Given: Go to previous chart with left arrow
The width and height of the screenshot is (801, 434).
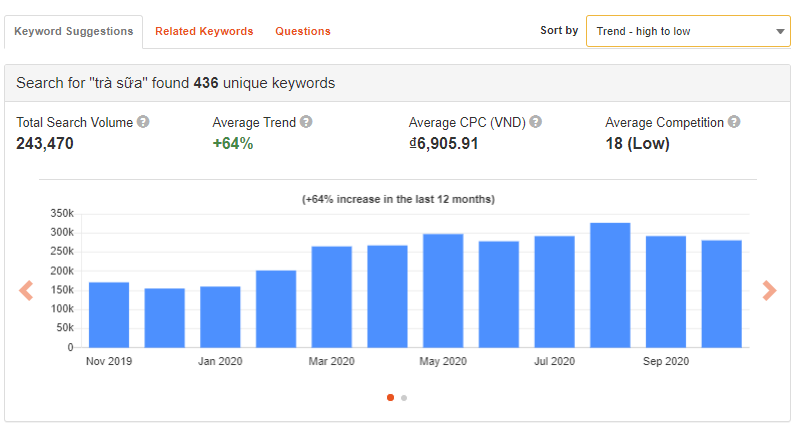Looking at the screenshot, I should click(x=26, y=291).
